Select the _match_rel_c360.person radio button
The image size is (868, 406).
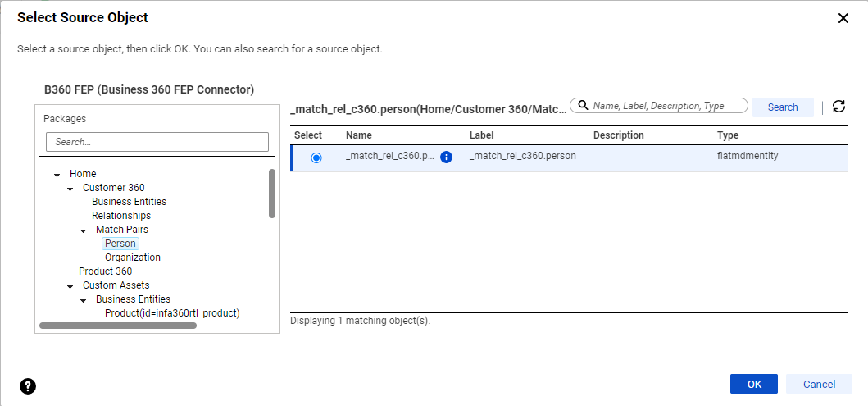pos(316,157)
